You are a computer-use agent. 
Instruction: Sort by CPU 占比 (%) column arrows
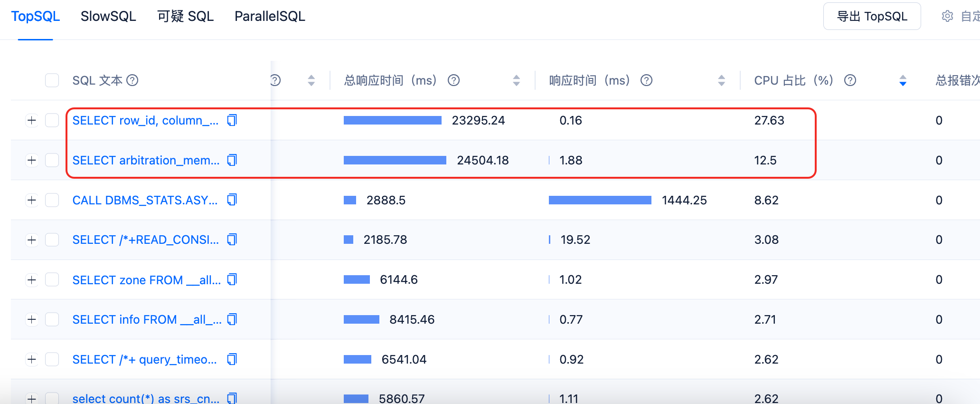click(903, 80)
